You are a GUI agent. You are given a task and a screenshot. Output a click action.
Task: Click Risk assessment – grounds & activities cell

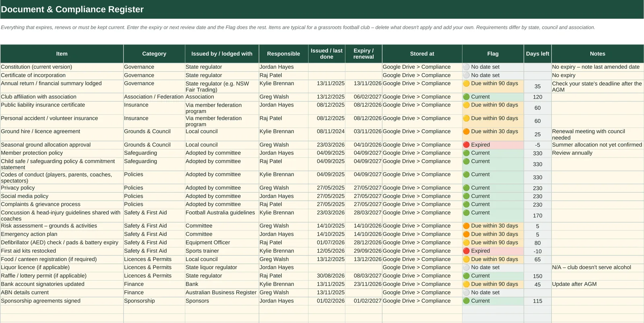(62, 226)
